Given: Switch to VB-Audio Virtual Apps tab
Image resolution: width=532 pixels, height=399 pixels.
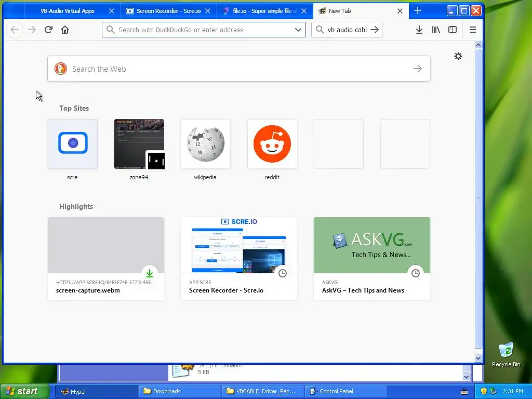Looking at the screenshot, I should point(68,11).
